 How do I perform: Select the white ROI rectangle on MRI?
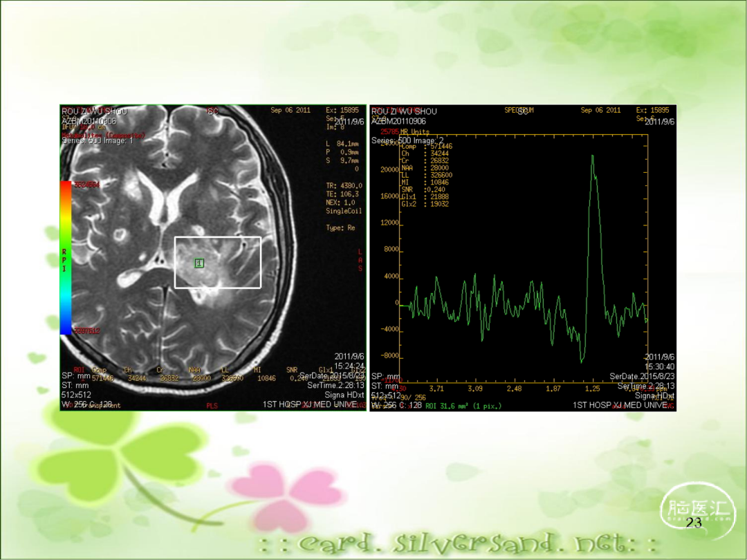click(x=217, y=237)
